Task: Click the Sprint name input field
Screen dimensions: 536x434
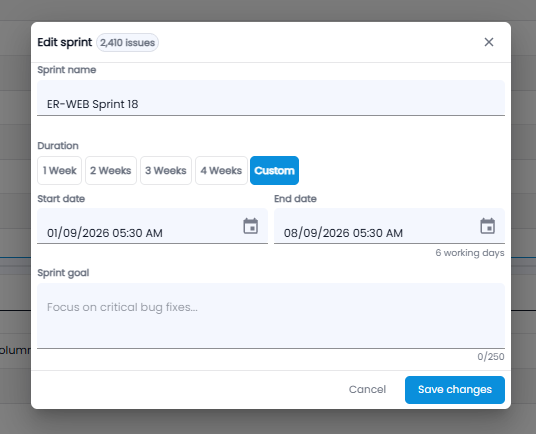Action: click(x=271, y=98)
